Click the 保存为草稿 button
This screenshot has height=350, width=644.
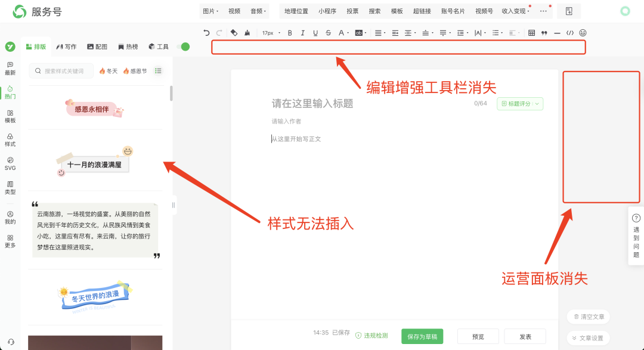click(422, 336)
